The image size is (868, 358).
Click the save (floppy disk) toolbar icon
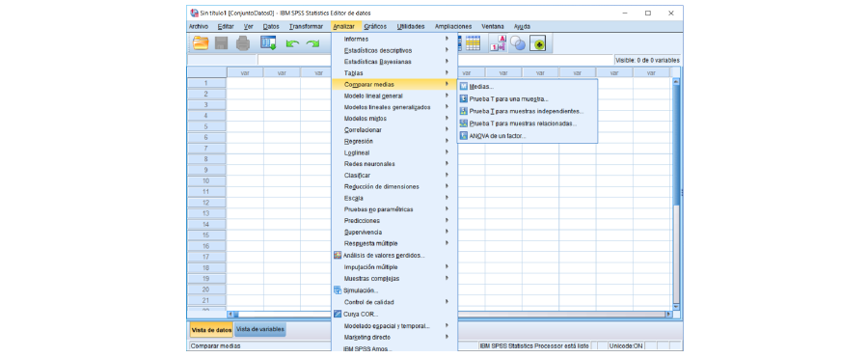coord(222,43)
